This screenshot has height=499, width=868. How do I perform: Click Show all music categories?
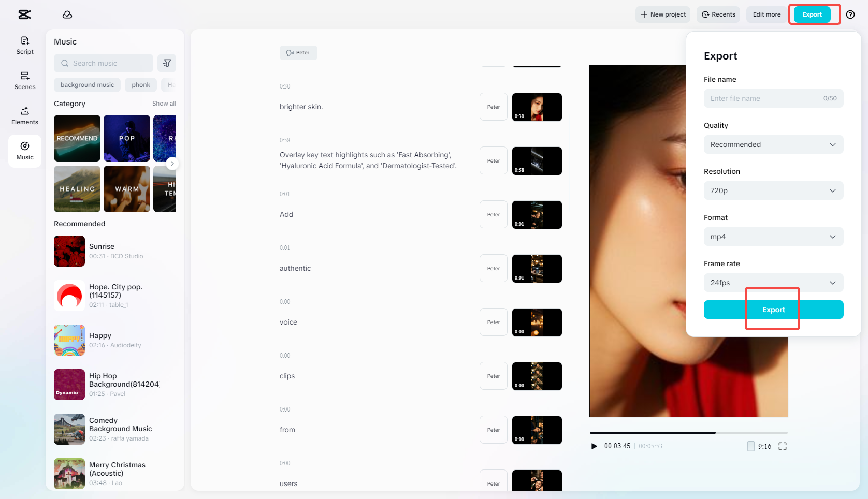click(164, 103)
